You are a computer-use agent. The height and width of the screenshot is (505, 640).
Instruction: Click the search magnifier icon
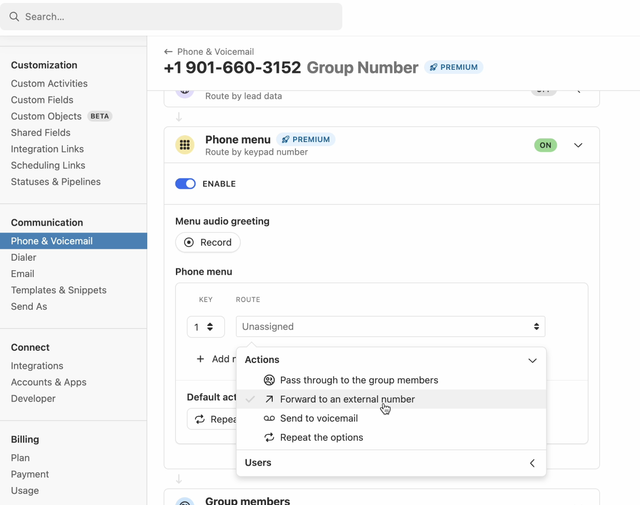[x=14, y=17]
